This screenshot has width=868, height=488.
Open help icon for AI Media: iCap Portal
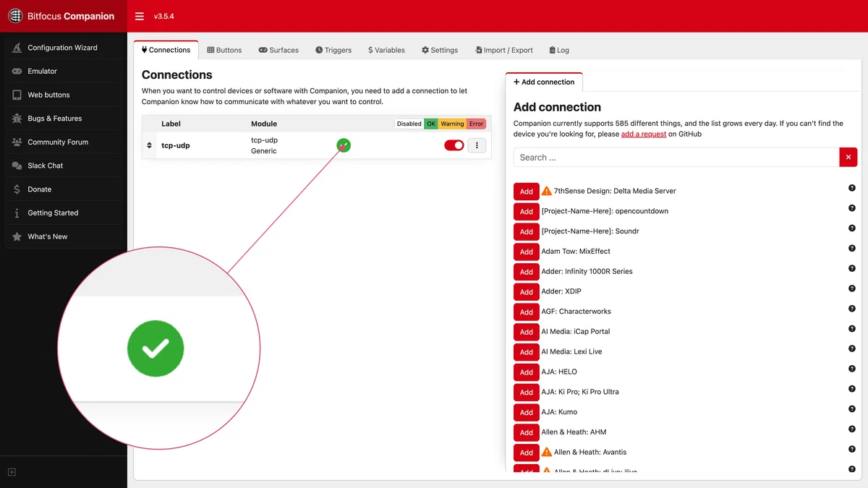click(x=852, y=328)
